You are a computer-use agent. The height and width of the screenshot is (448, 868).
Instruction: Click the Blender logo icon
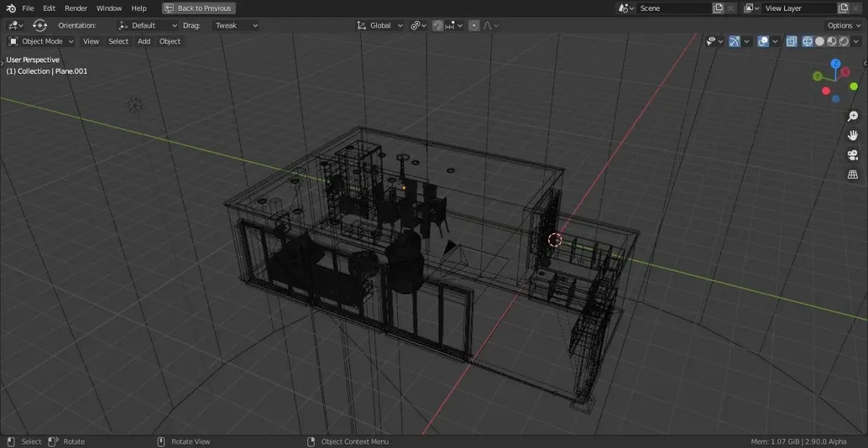pyautogui.click(x=11, y=8)
